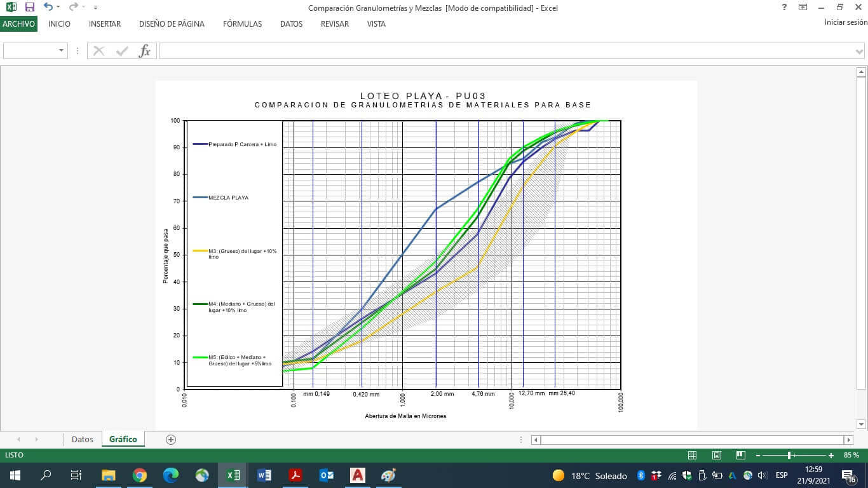Screen dimensions: 868x488
Task: Click the zoom slider handle
Action: pos(789,456)
